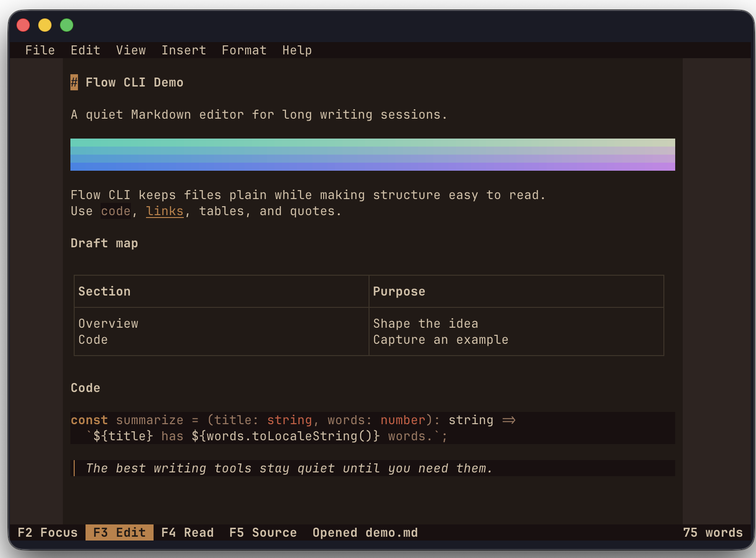Image resolution: width=756 pixels, height=558 pixels.
Task: Switch to F2 Focus mode
Action: point(48,532)
